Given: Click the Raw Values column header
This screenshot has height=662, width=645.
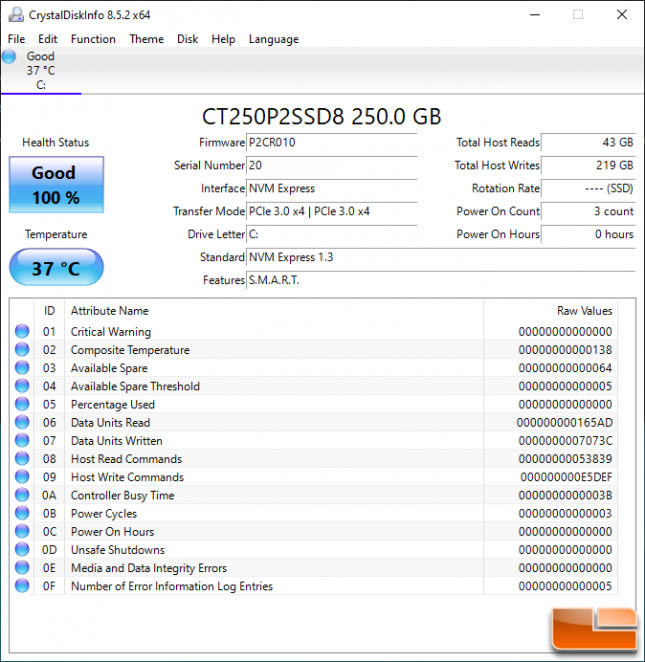Looking at the screenshot, I should 550,311.
